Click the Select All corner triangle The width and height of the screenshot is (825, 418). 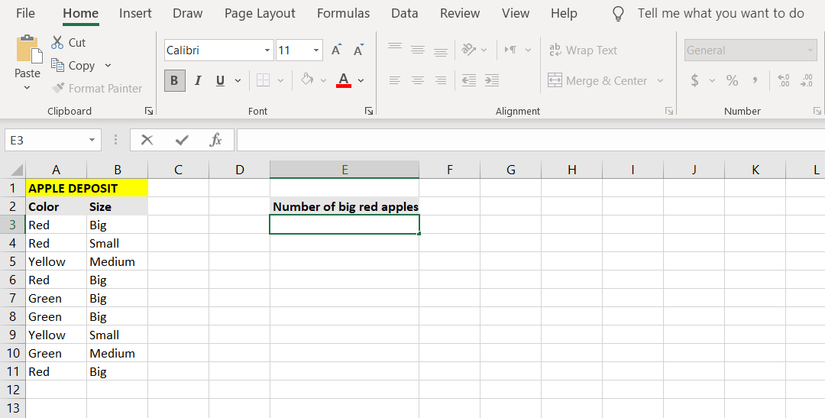click(17, 170)
